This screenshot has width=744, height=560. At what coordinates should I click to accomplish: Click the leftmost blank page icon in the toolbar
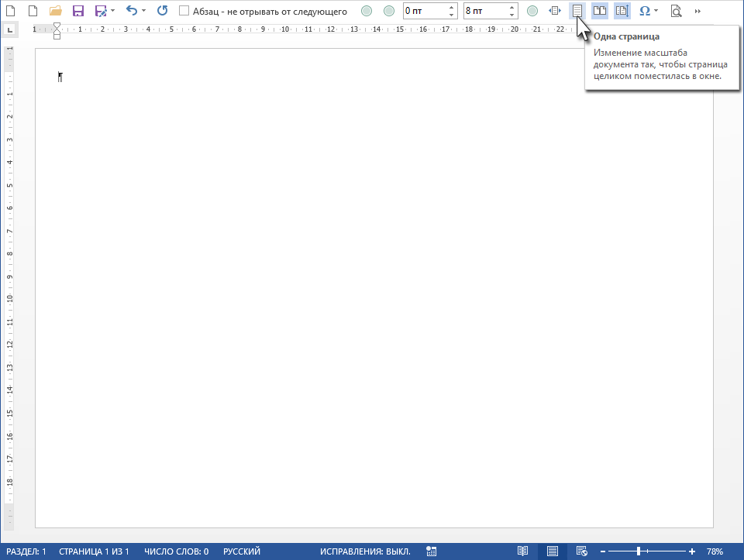pyautogui.click(x=10, y=10)
